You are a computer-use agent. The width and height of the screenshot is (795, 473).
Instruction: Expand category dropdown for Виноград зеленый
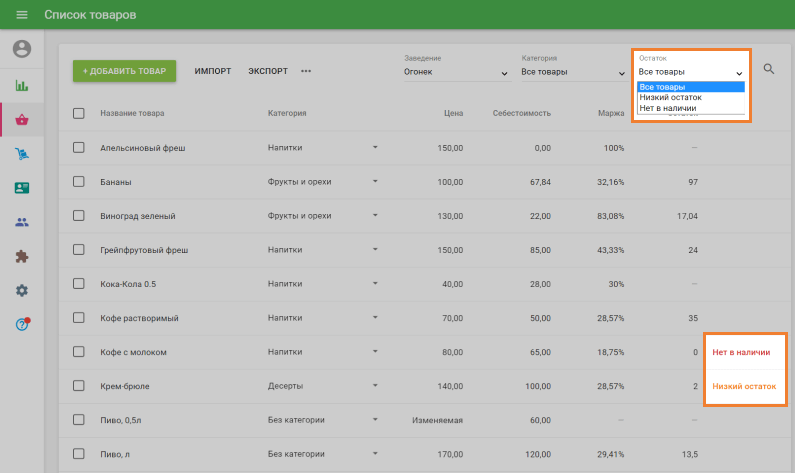tap(375, 215)
